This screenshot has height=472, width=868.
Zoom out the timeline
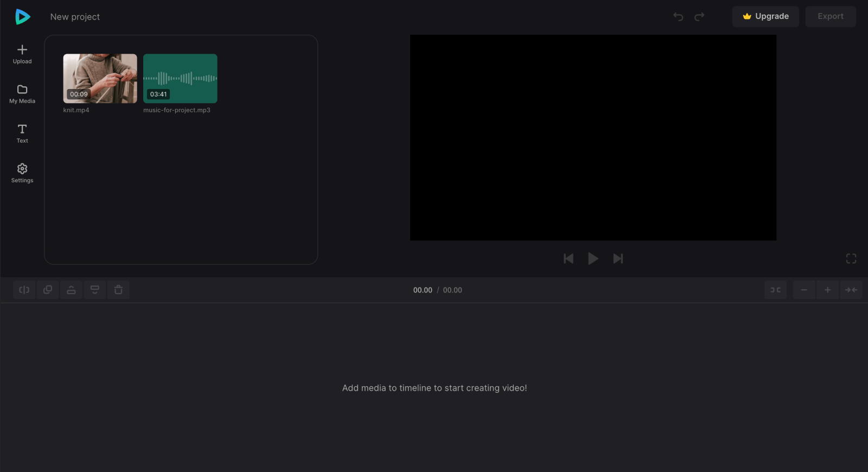tap(804, 290)
